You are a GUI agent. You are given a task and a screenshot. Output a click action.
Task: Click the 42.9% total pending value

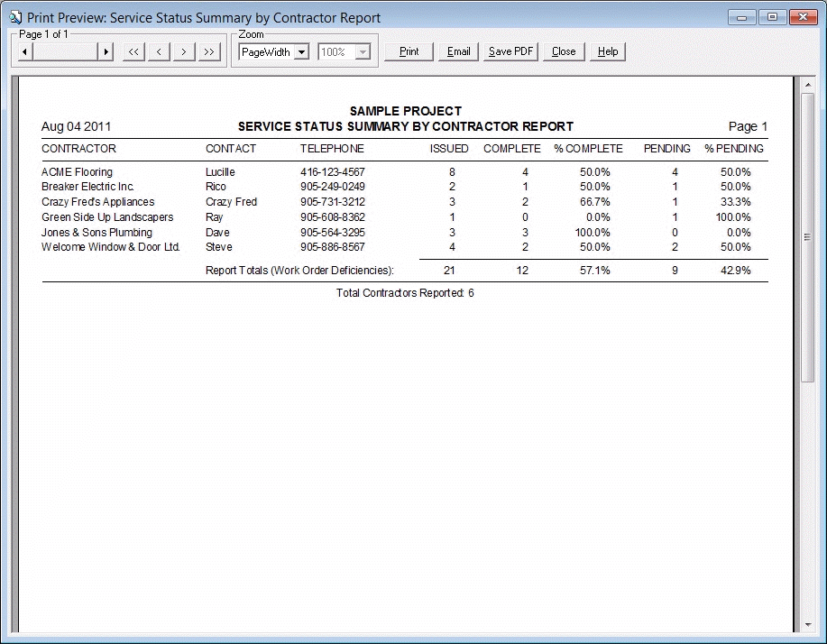point(736,271)
